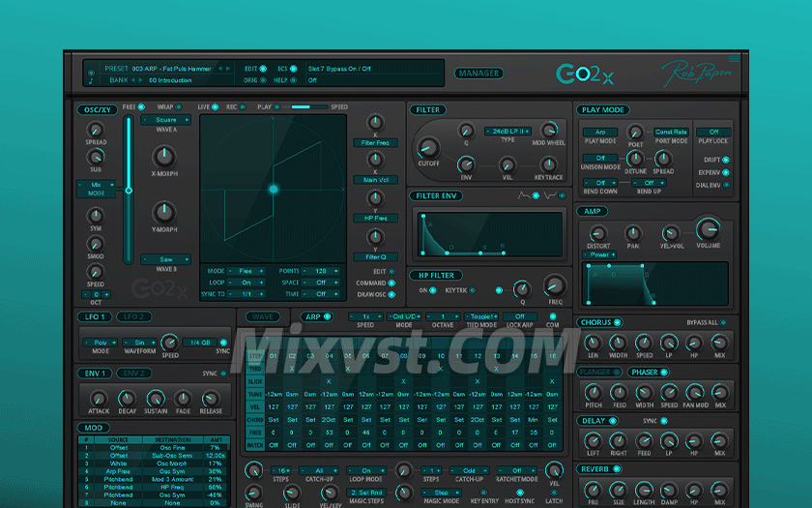Toggle the CHORUS effect on/off
This screenshot has width=812, height=508.
coord(617,322)
